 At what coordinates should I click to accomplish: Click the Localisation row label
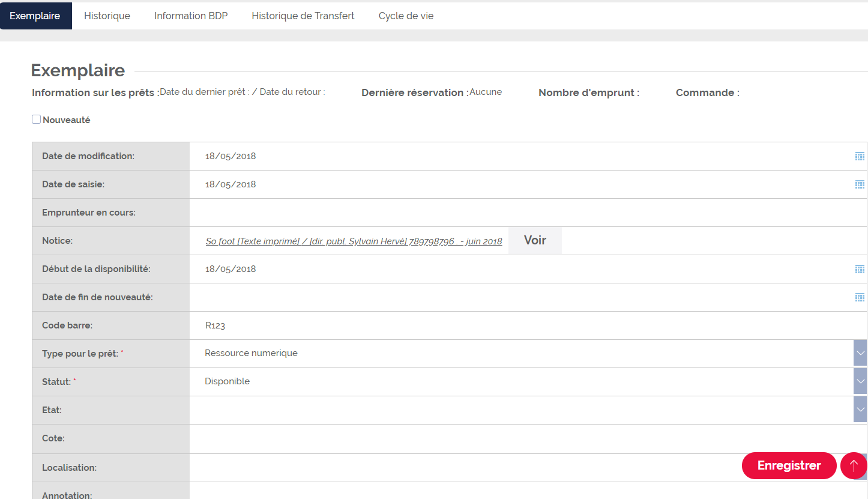69,467
